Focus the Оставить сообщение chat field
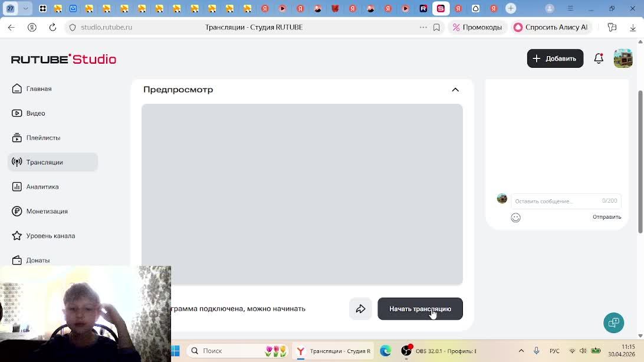644x362 pixels. (566, 201)
